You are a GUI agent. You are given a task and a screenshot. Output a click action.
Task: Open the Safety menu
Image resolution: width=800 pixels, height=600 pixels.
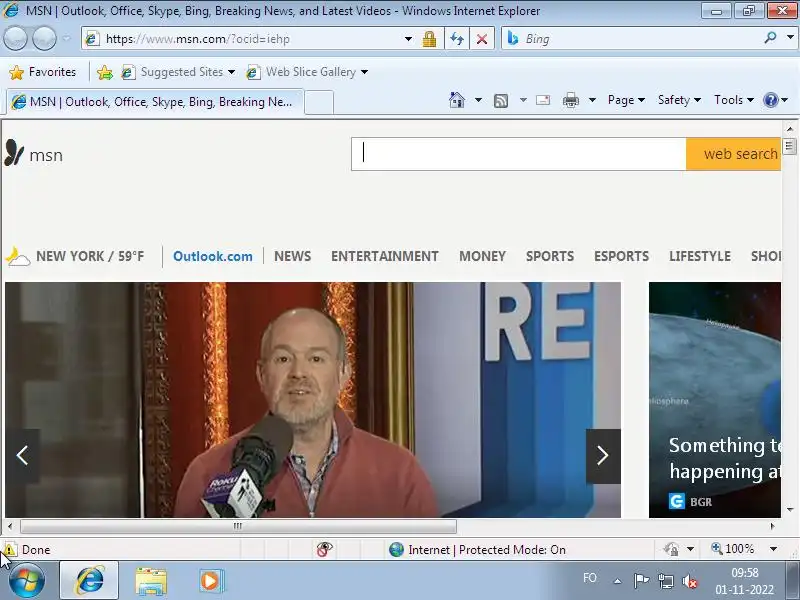[679, 100]
